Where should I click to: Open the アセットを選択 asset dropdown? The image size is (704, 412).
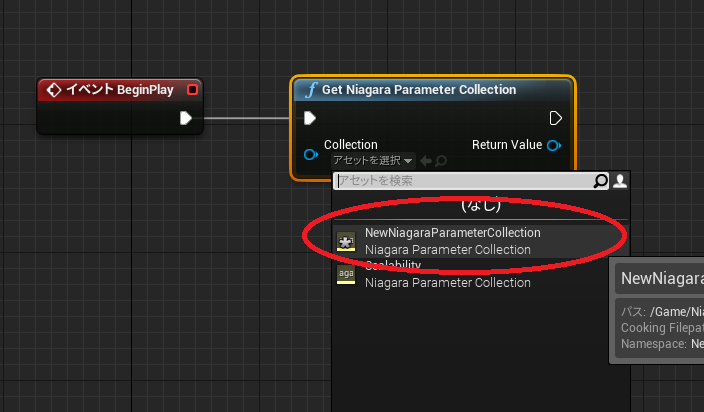pos(373,160)
